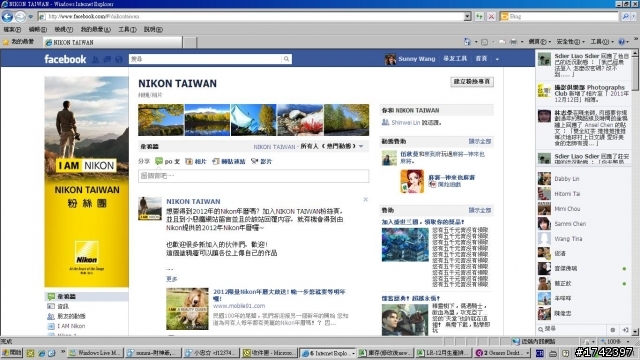Open the File menu in menu bar

coord(12,29)
